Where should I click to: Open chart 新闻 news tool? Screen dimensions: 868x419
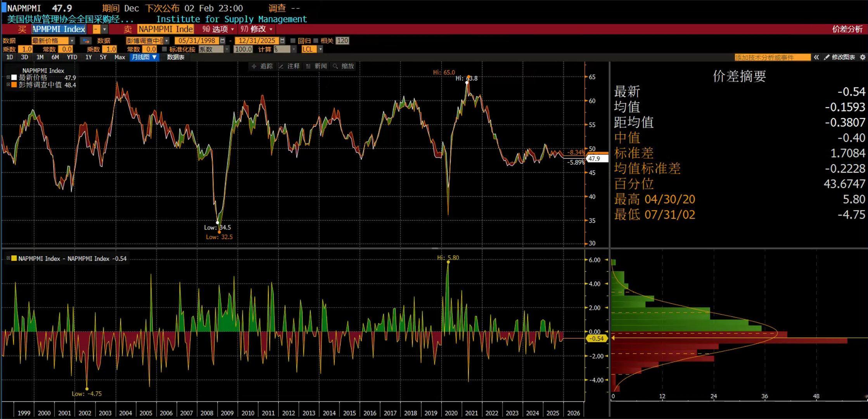(x=317, y=66)
